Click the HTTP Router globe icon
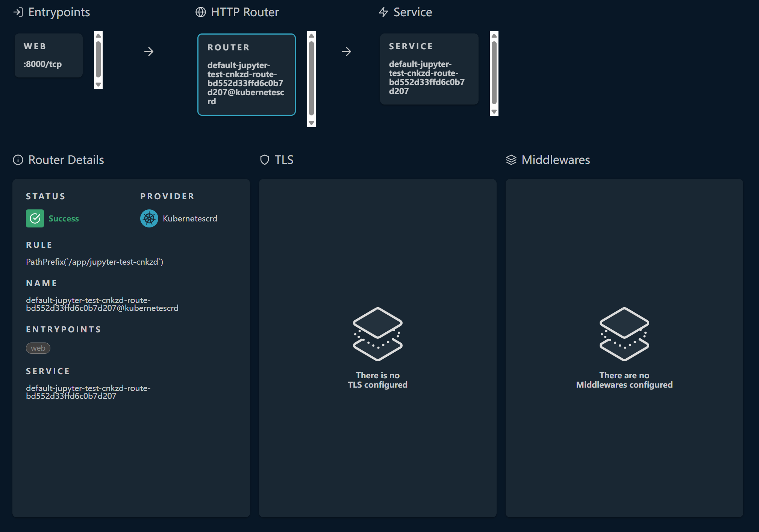The width and height of the screenshot is (759, 532). (201, 12)
